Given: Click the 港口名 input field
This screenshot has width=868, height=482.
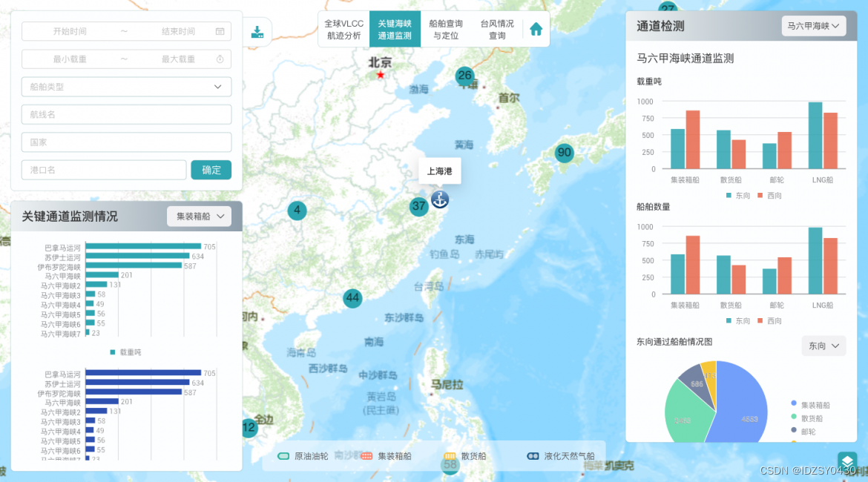Looking at the screenshot, I should [104, 170].
